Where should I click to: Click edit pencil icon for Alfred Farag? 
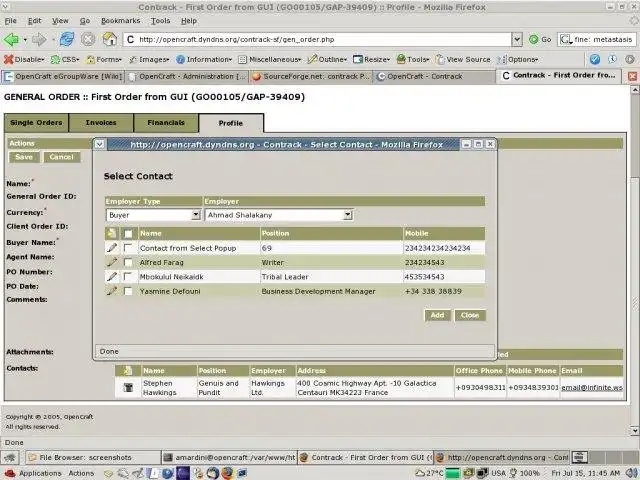point(111,262)
